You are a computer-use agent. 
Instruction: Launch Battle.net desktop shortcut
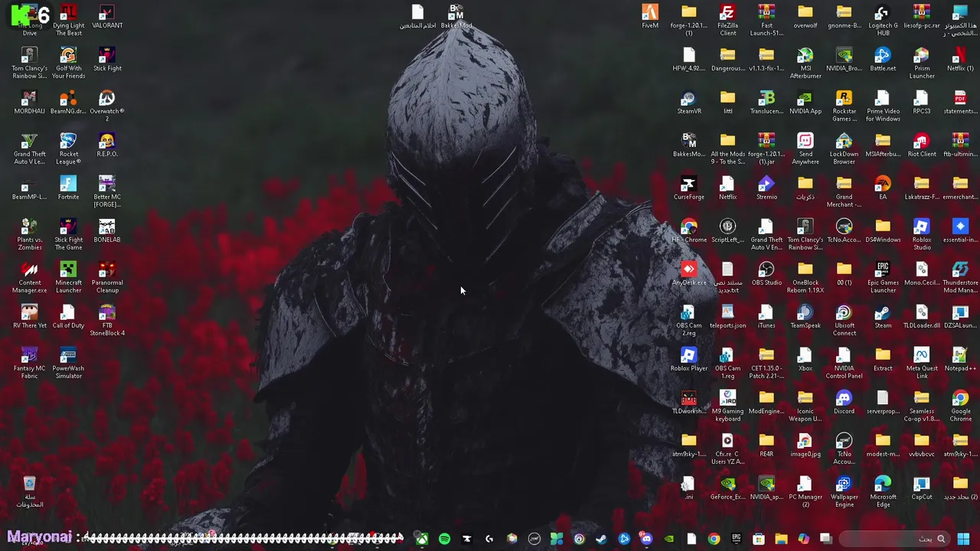pyautogui.click(x=883, y=60)
